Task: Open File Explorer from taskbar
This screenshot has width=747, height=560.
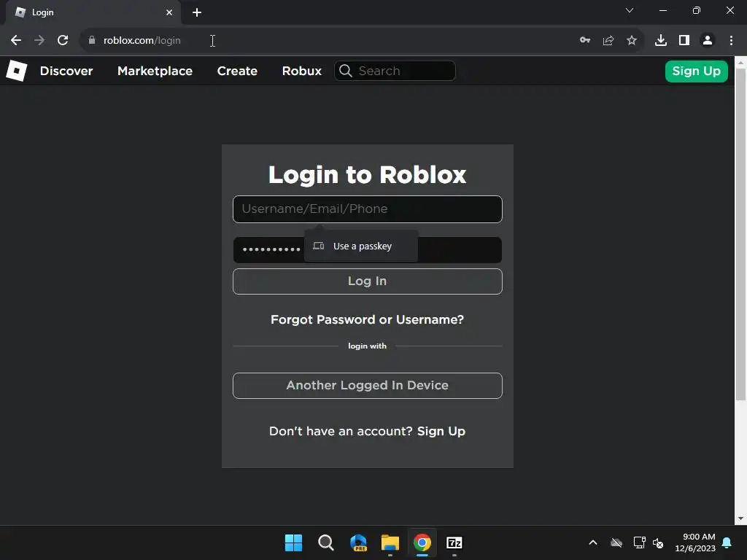Action: [390, 542]
